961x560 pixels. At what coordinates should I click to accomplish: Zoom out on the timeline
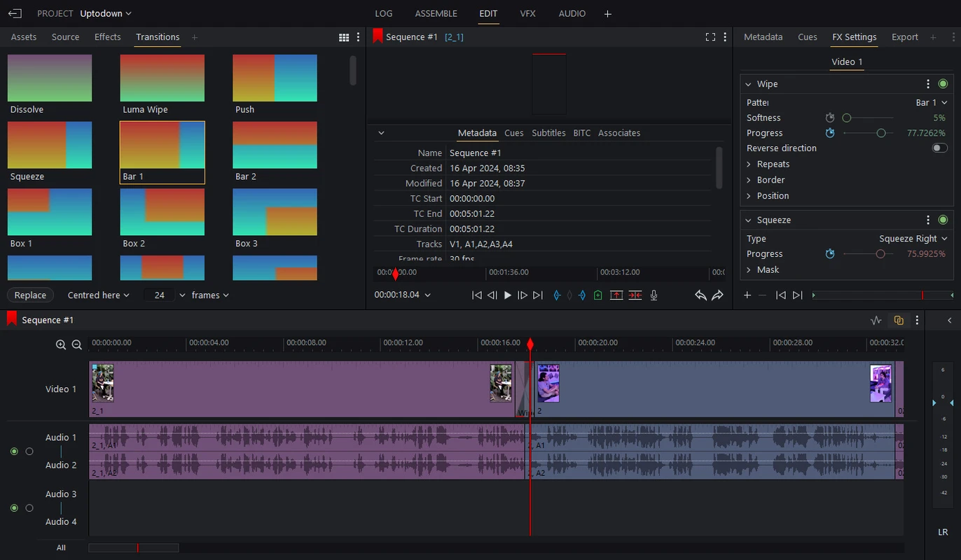pos(77,344)
